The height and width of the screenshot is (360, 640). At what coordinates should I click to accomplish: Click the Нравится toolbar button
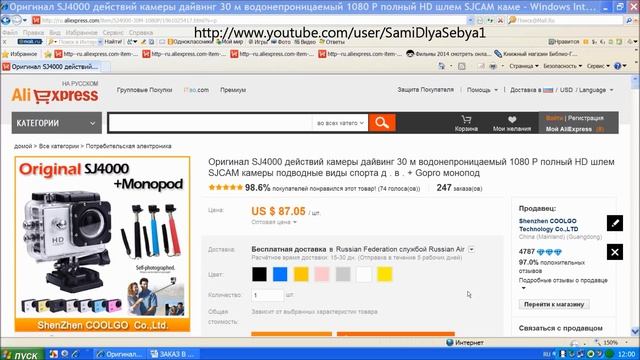click(x=564, y=42)
